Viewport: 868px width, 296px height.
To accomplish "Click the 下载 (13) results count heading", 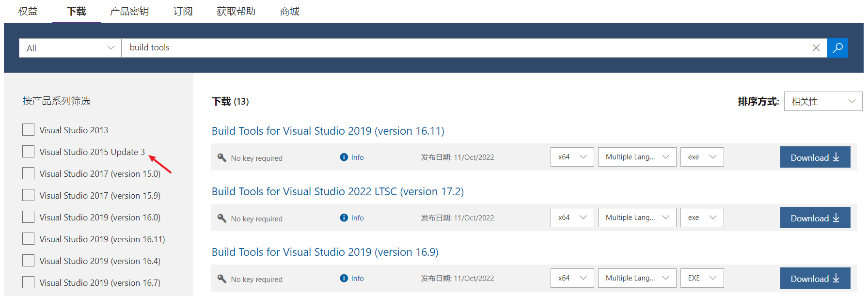I will point(230,101).
